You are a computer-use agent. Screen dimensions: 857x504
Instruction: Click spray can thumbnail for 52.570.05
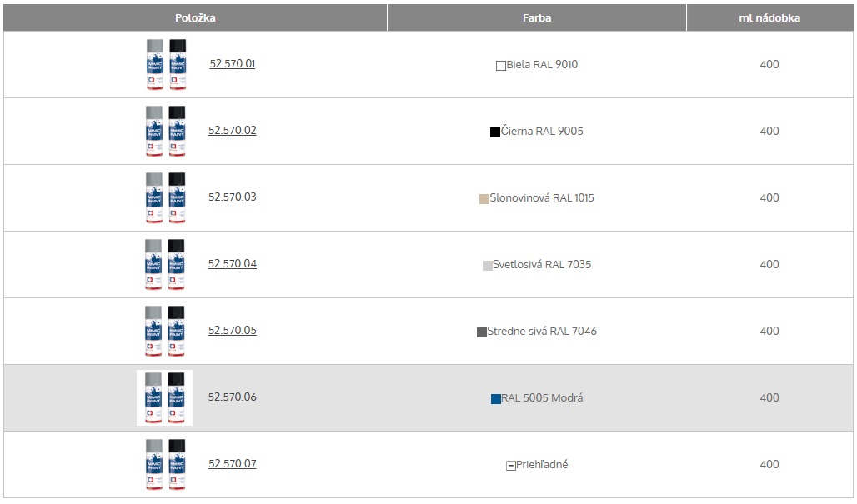click(x=165, y=331)
